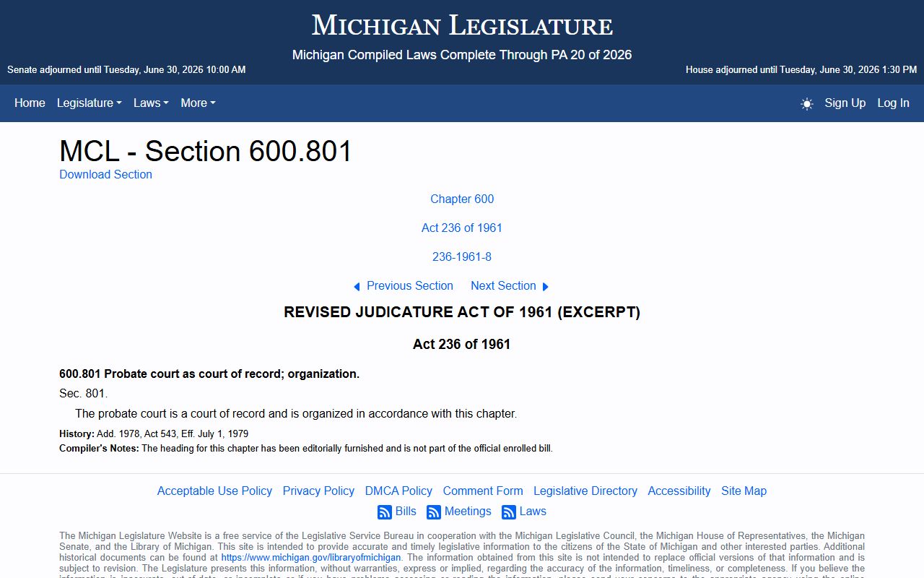Click the right arrow for Next Section

[x=546, y=287]
